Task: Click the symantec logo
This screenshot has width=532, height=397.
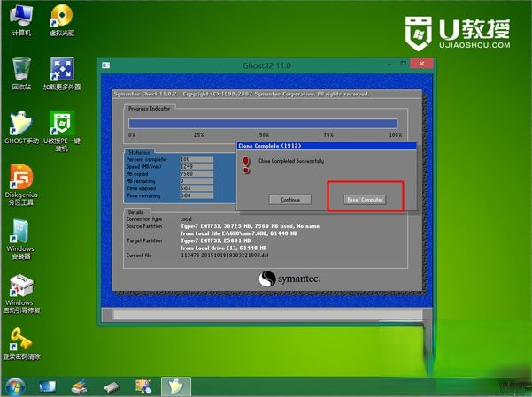Action: 289,279
